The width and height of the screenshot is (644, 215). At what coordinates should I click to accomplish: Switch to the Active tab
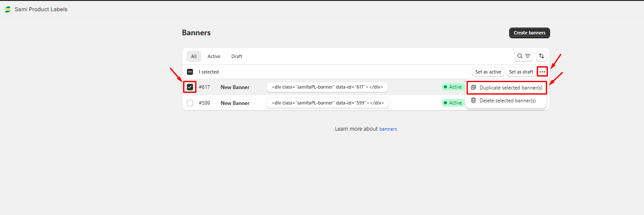pyautogui.click(x=214, y=56)
